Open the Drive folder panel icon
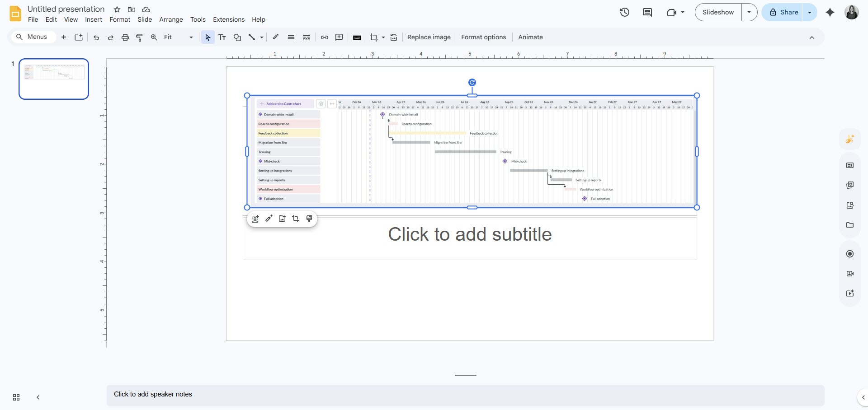 click(850, 224)
